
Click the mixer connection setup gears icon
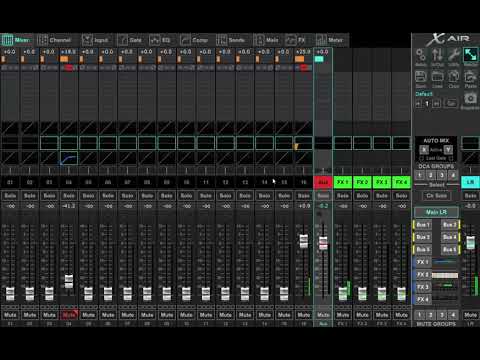pyautogui.click(x=421, y=57)
